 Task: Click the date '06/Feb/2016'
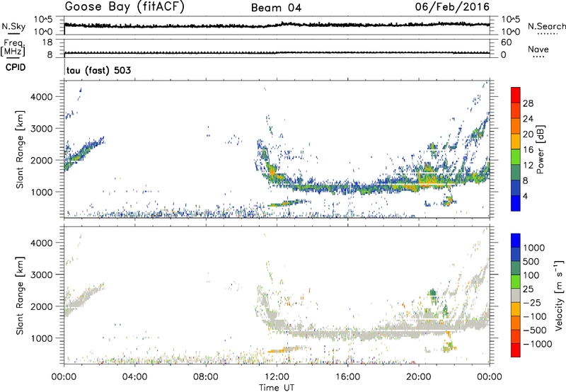point(452,6)
